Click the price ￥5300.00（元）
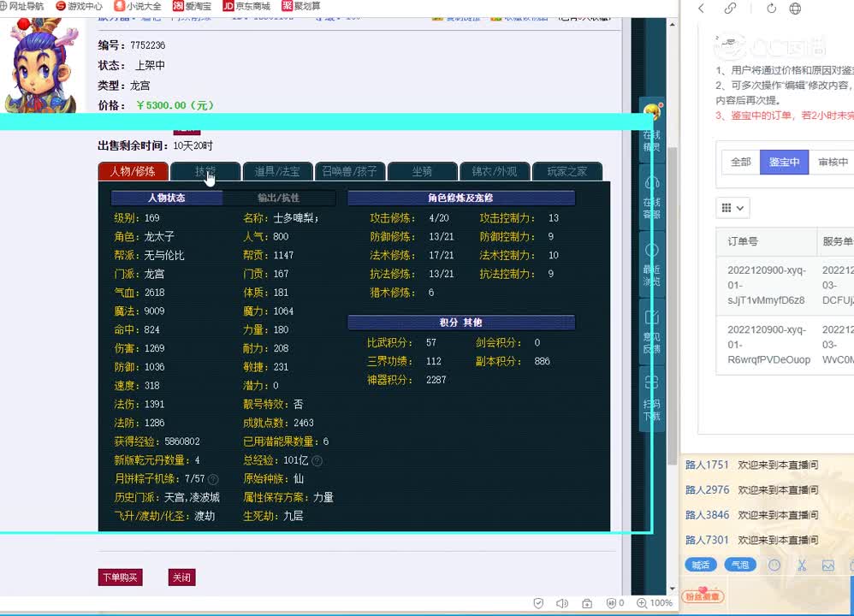Viewport: 854px width, 616px height. [175, 105]
